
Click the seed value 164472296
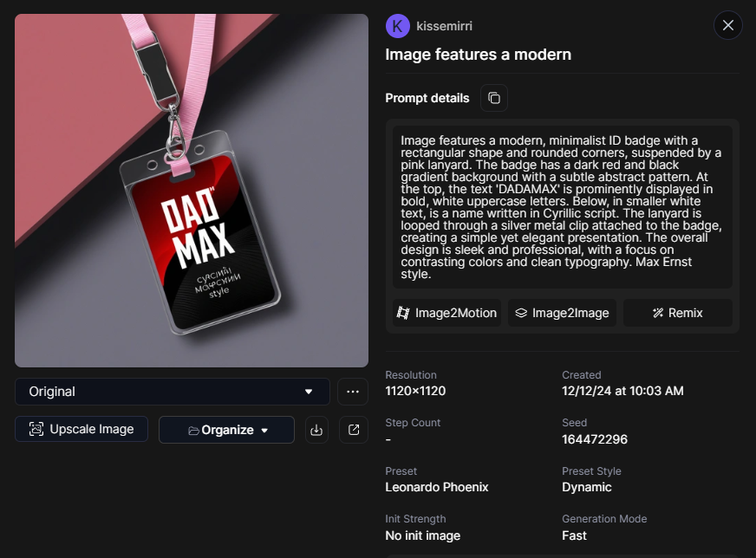pyautogui.click(x=595, y=439)
